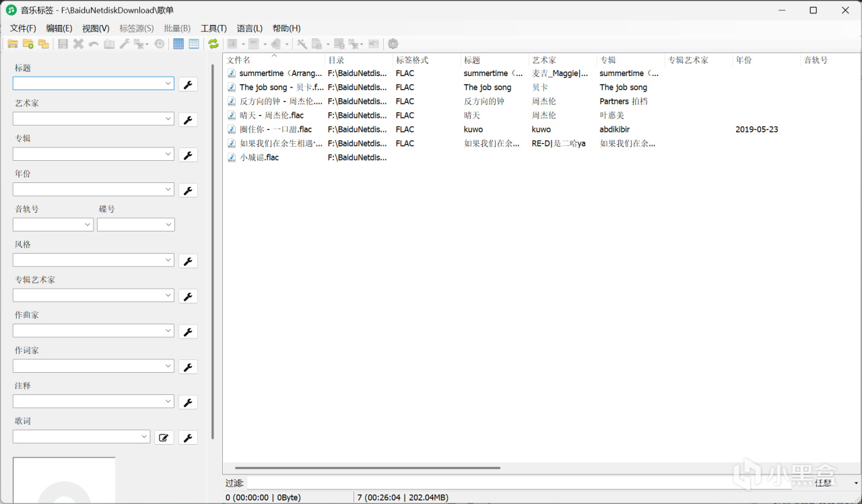Click the wrench button beside 作词家 field

click(189, 367)
